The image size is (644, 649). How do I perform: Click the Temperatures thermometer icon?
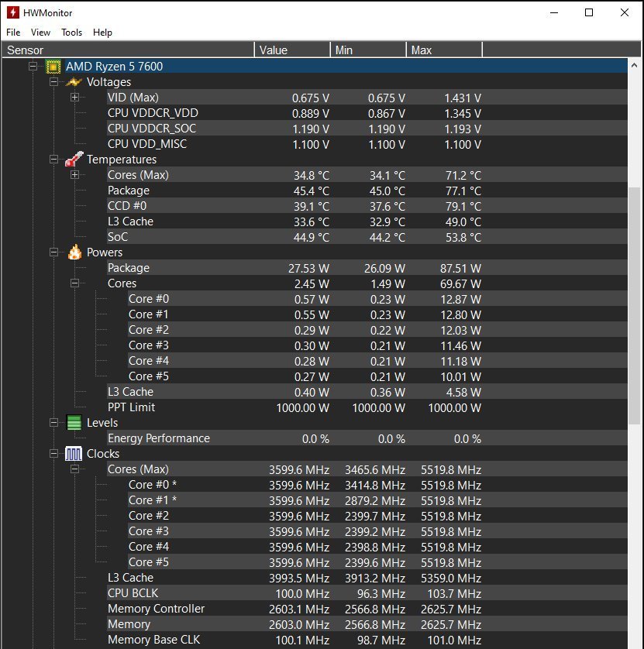tap(74, 160)
